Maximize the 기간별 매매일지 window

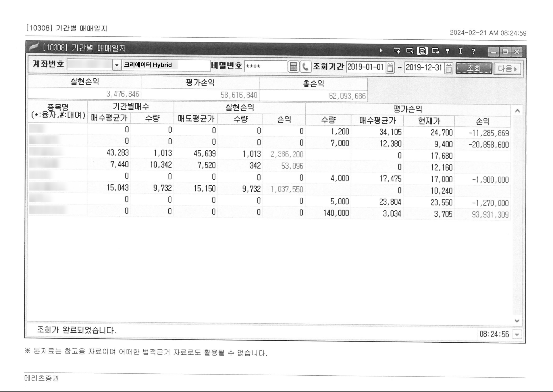(x=505, y=52)
